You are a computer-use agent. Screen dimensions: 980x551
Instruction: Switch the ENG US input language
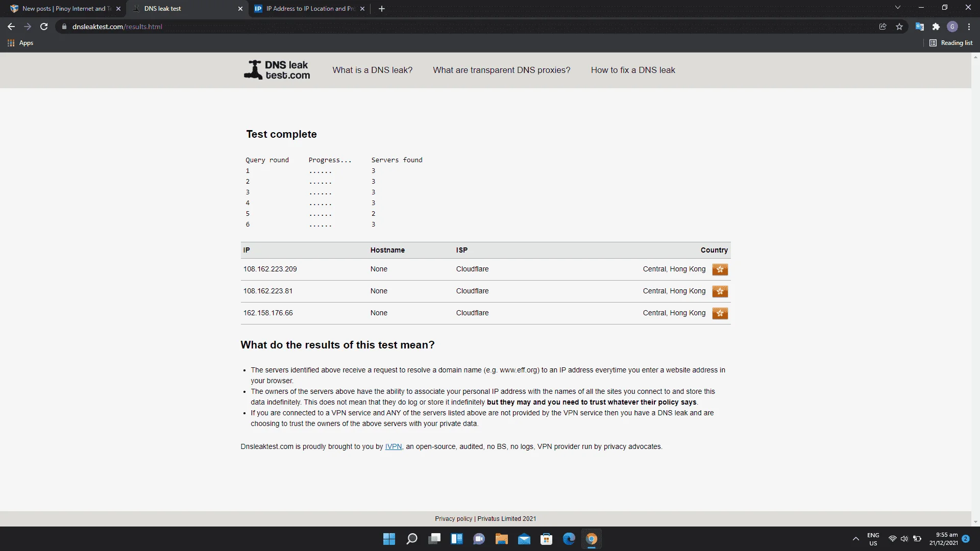(873, 539)
